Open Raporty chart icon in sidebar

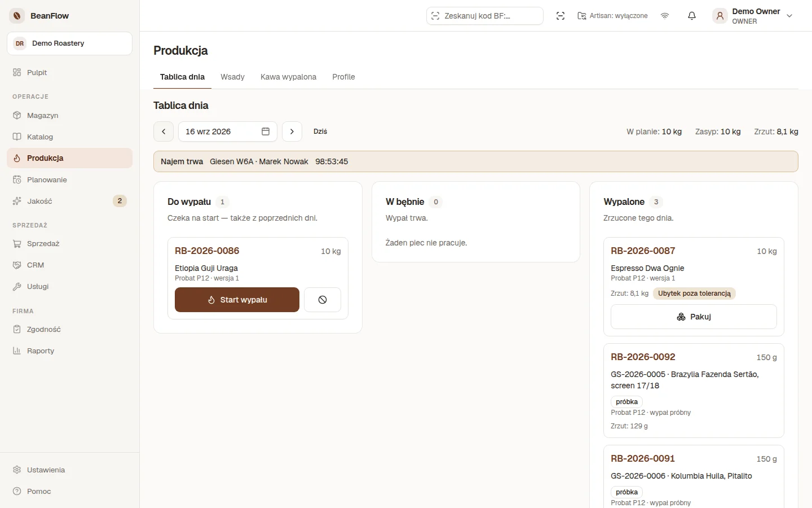(x=17, y=351)
